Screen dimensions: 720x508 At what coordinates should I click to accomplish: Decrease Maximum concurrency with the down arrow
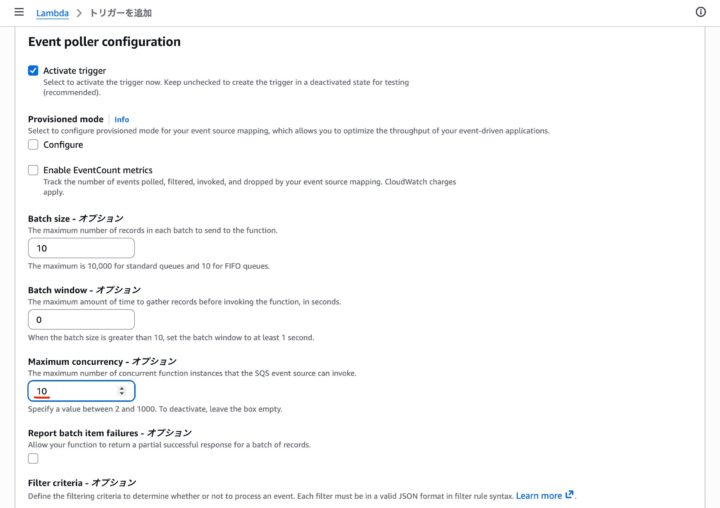[x=122, y=394]
